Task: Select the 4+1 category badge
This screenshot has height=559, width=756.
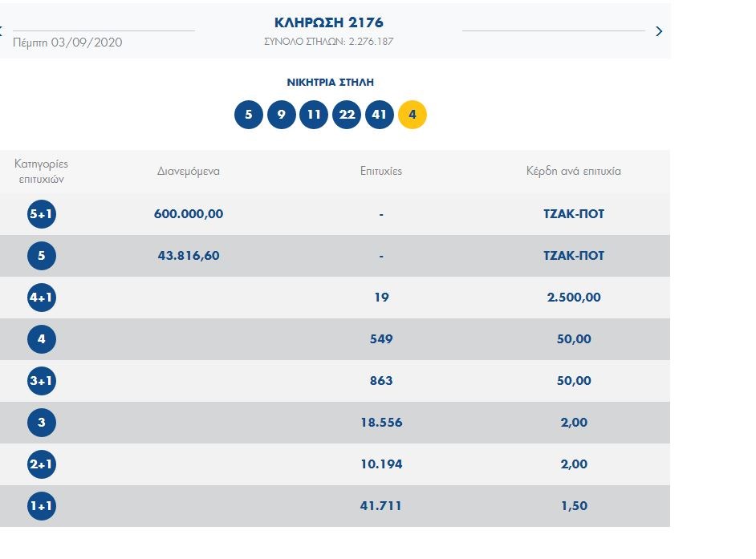Action: pyautogui.click(x=42, y=298)
